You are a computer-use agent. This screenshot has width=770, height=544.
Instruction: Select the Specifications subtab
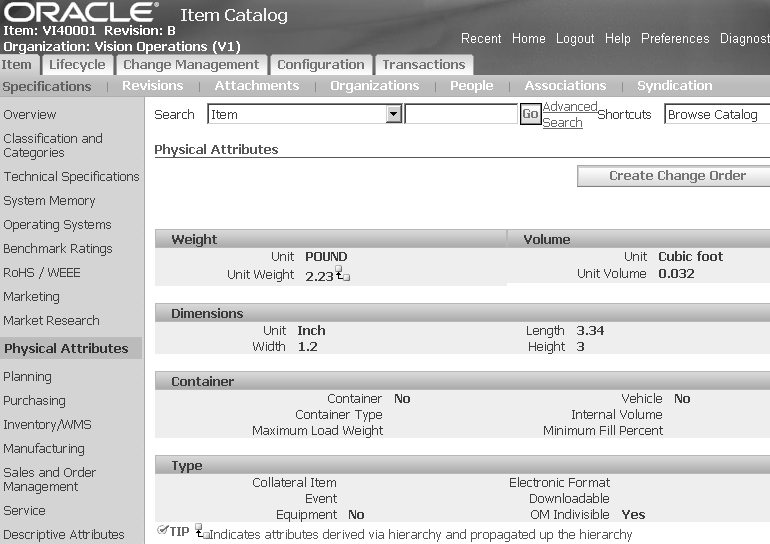tap(47, 86)
